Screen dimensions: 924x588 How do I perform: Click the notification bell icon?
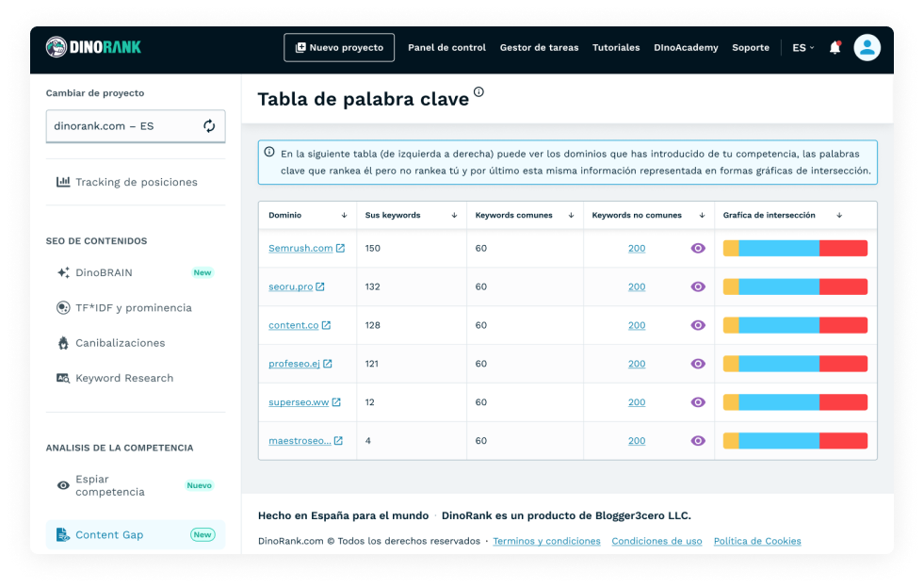(835, 47)
